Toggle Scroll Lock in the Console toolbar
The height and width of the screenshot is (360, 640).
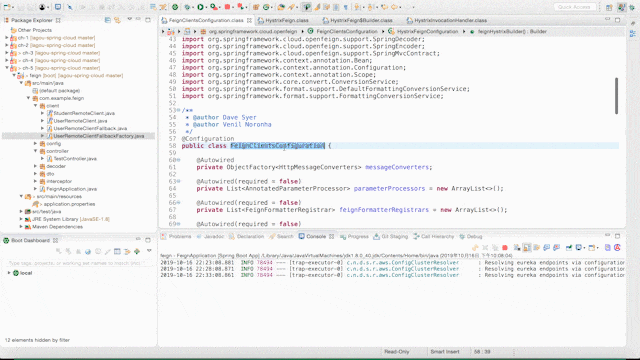coord(527,248)
